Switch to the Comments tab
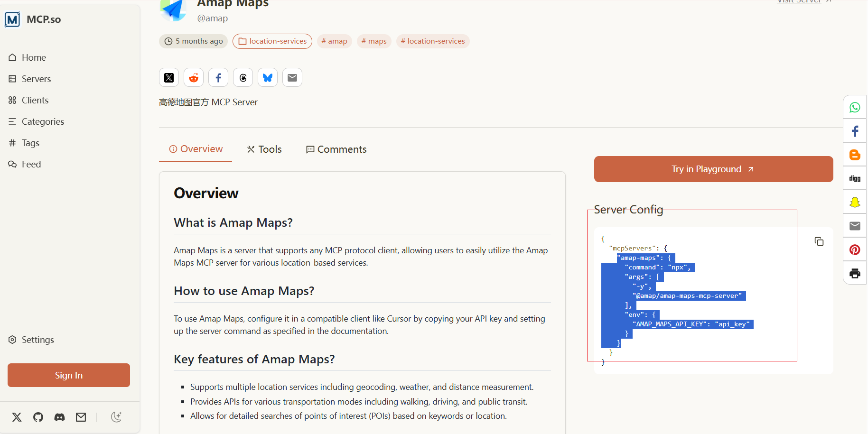868x434 pixels. [x=336, y=149]
